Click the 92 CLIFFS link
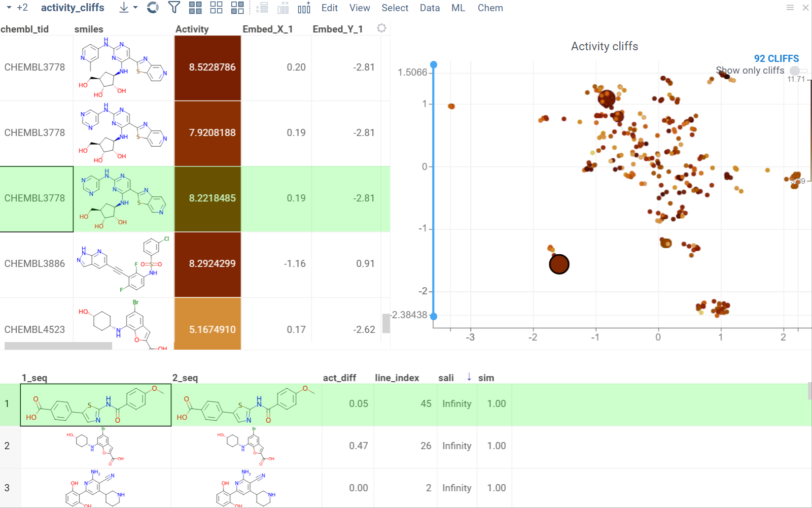This screenshot has width=812, height=508. click(x=776, y=58)
